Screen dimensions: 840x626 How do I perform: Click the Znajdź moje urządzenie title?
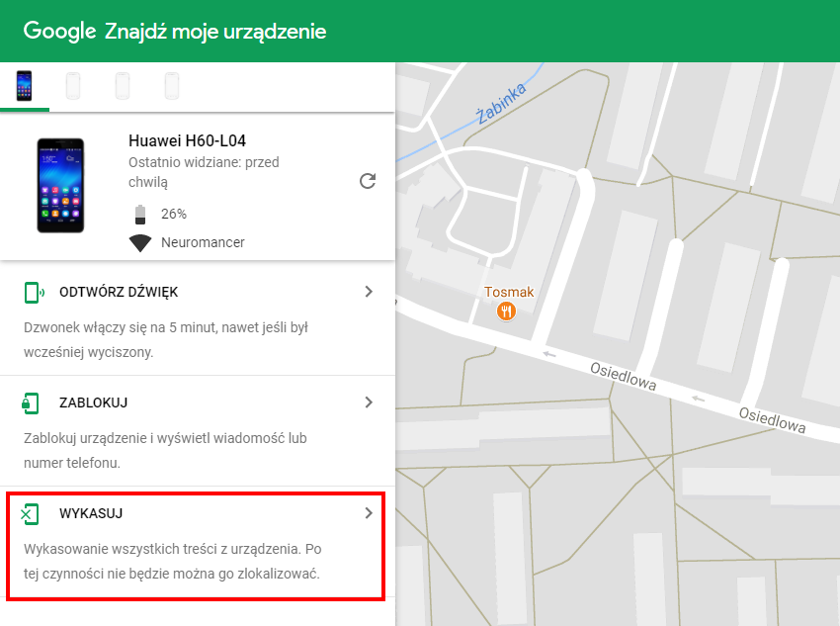(x=215, y=32)
